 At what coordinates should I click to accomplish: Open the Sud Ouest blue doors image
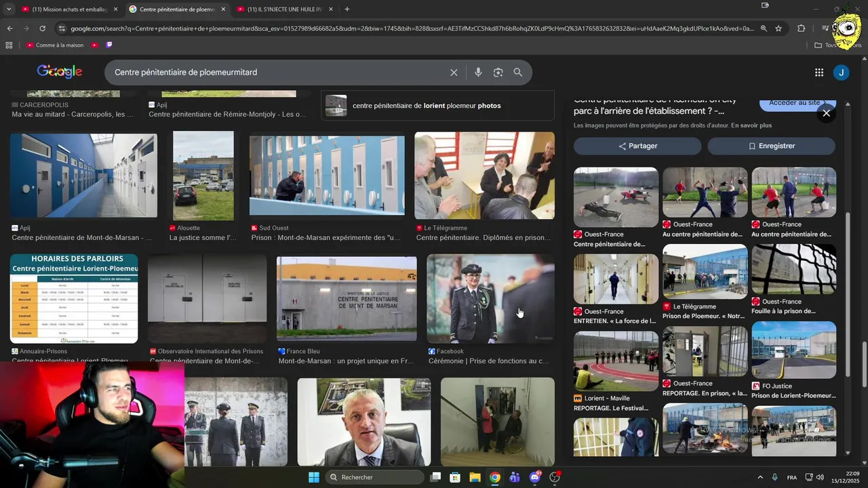pyautogui.click(x=327, y=176)
